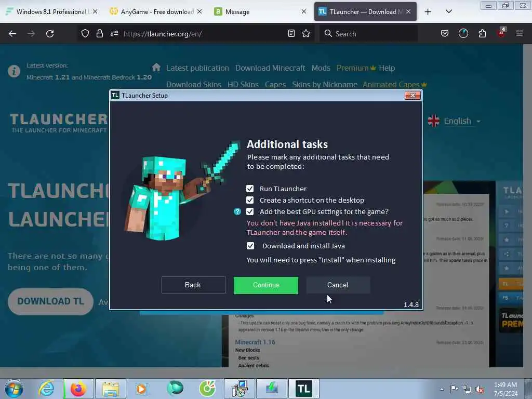This screenshot has width=532, height=399.
Task: Open File Explorer from taskbar
Action: pyautogui.click(x=111, y=389)
